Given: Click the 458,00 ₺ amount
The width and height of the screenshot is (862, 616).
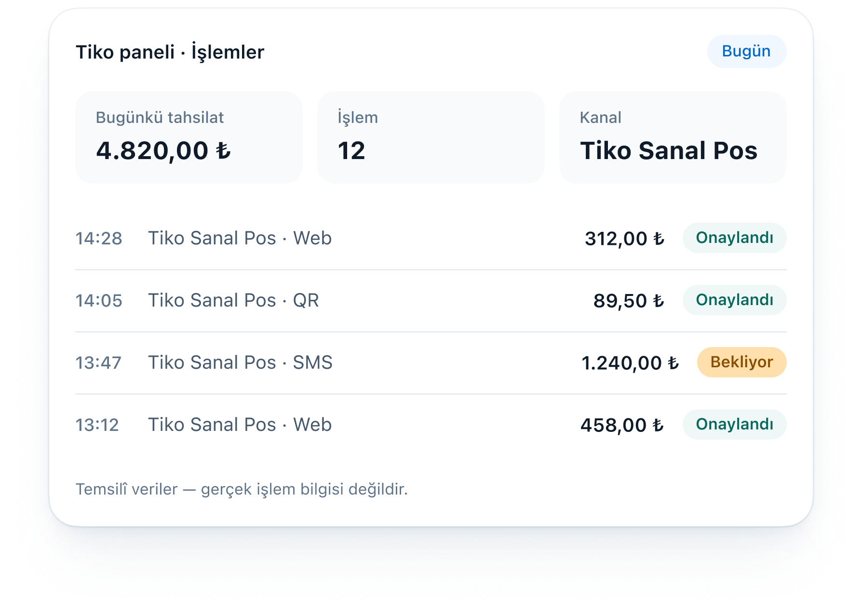Looking at the screenshot, I should 622,425.
